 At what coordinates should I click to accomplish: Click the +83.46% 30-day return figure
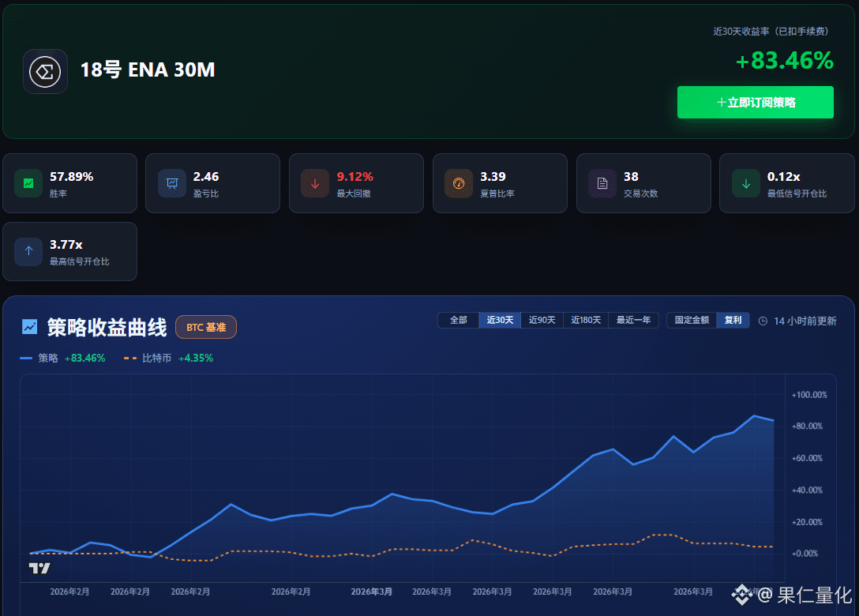[x=785, y=61]
